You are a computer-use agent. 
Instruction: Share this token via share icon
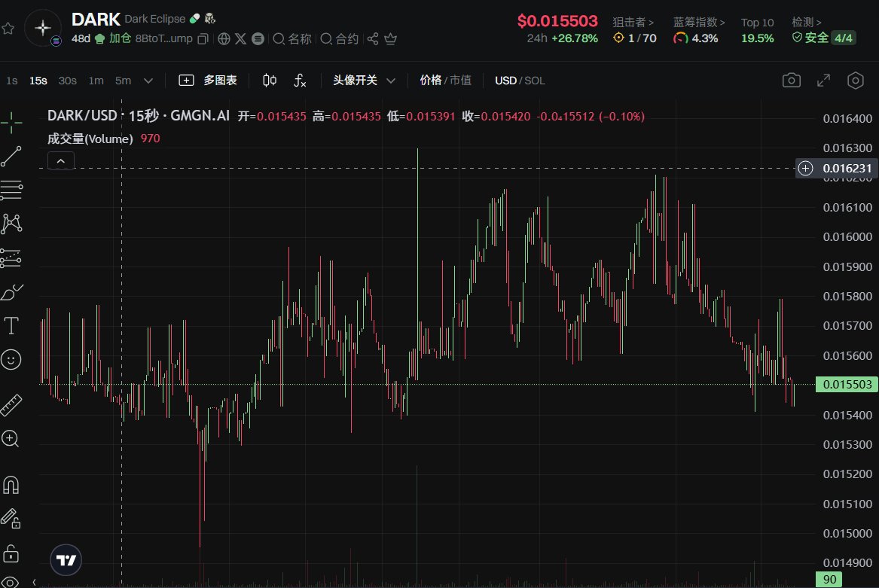(x=373, y=38)
